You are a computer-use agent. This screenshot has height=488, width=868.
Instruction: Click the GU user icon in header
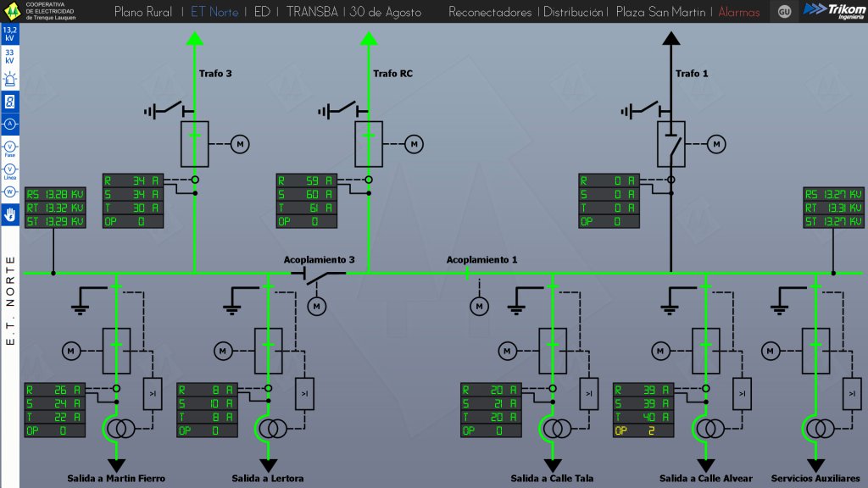pos(784,12)
